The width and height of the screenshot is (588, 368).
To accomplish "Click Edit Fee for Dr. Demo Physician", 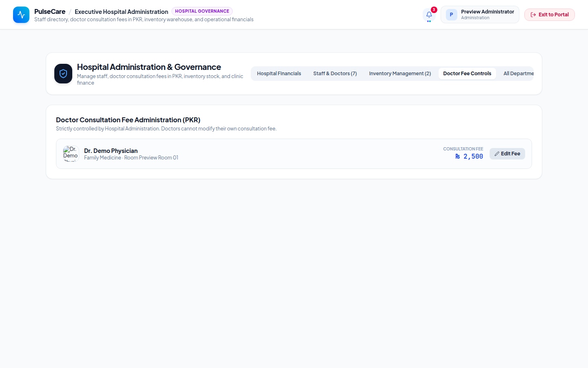I will pos(507,154).
